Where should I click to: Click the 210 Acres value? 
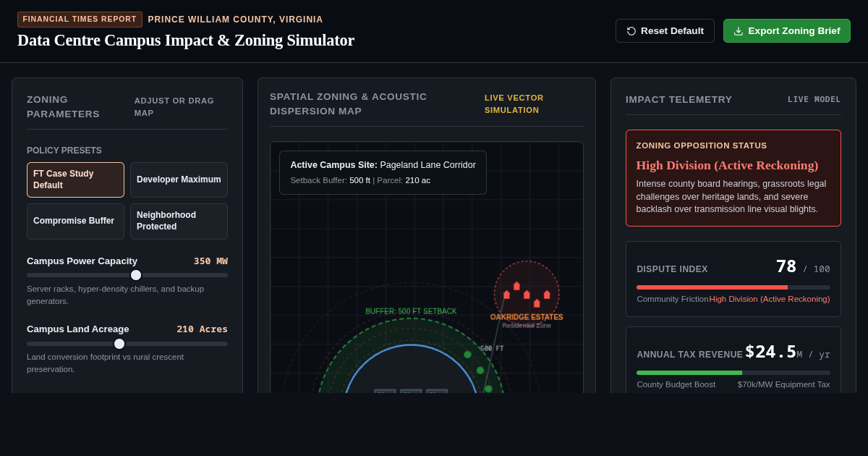[x=203, y=329]
